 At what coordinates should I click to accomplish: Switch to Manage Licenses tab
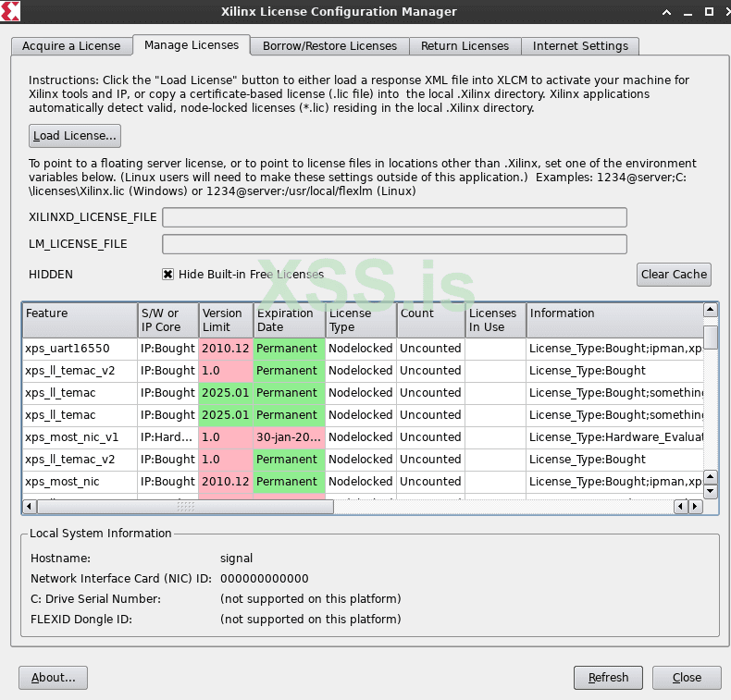tap(192, 45)
